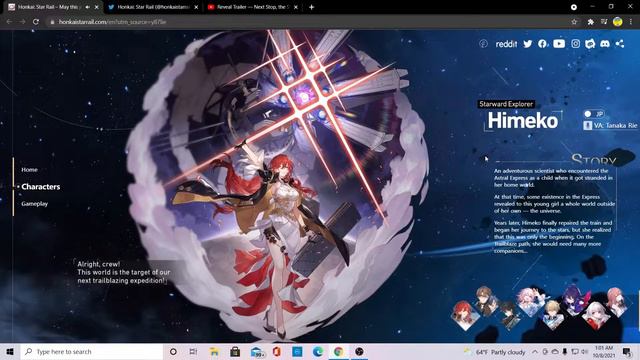The image size is (640, 360).
Task: Open the volume control in system tray
Action: (584, 351)
